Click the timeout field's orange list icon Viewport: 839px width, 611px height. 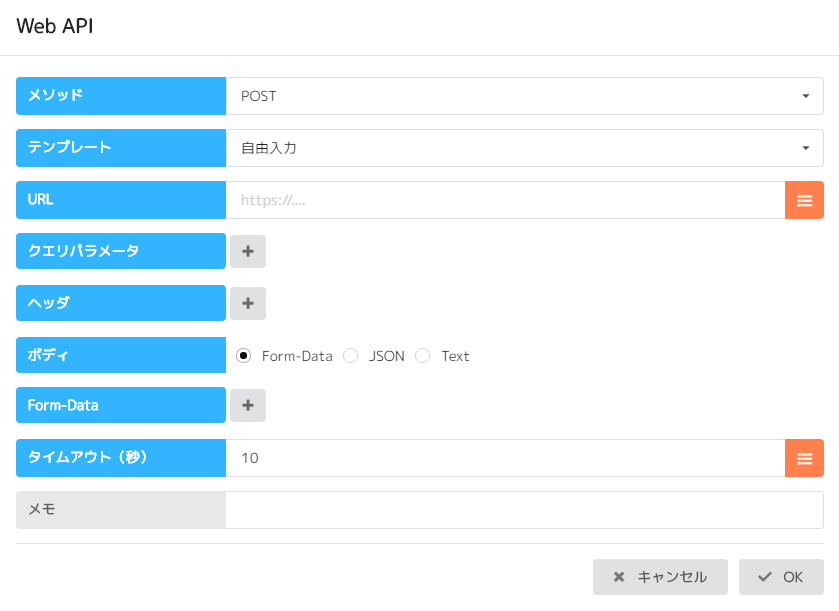tap(804, 458)
